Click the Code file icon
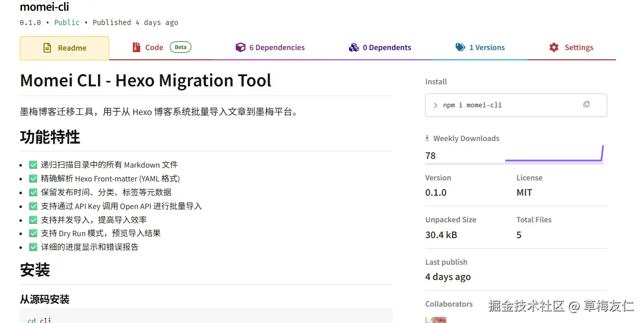644x323 pixels. coord(136,48)
